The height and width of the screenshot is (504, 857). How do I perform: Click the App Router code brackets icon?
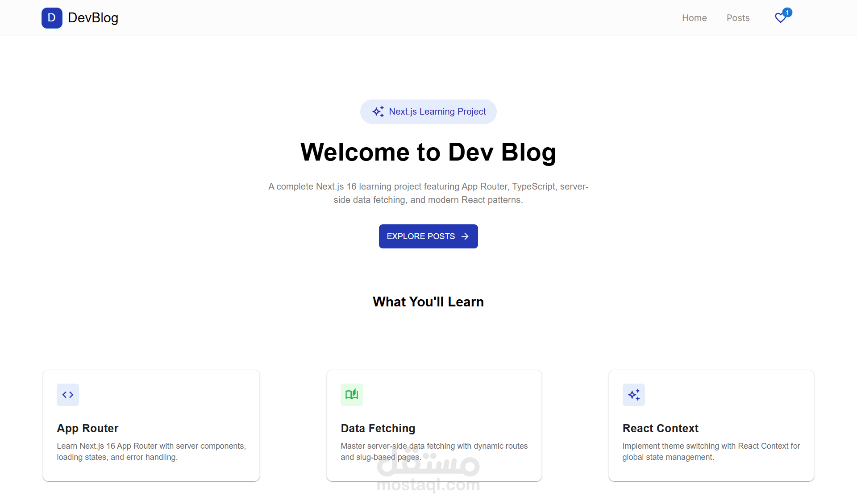click(x=68, y=395)
